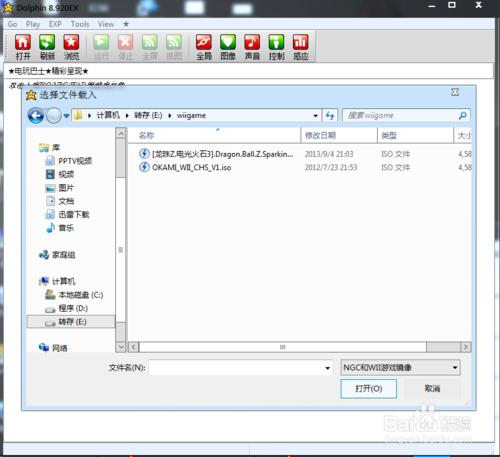Click the search magnifier icon
Screen dimensions: 500x457
click(x=463, y=116)
